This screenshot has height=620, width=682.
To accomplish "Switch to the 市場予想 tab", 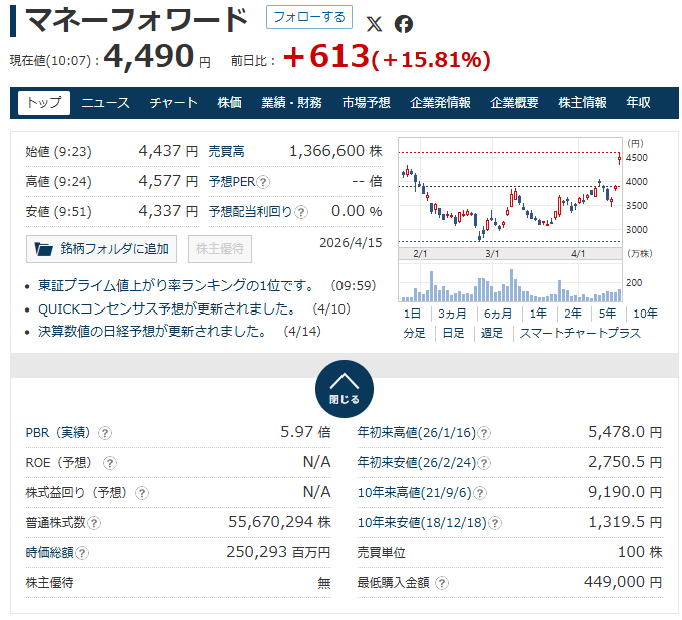I will pyautogui.click(x=366, y=103).
